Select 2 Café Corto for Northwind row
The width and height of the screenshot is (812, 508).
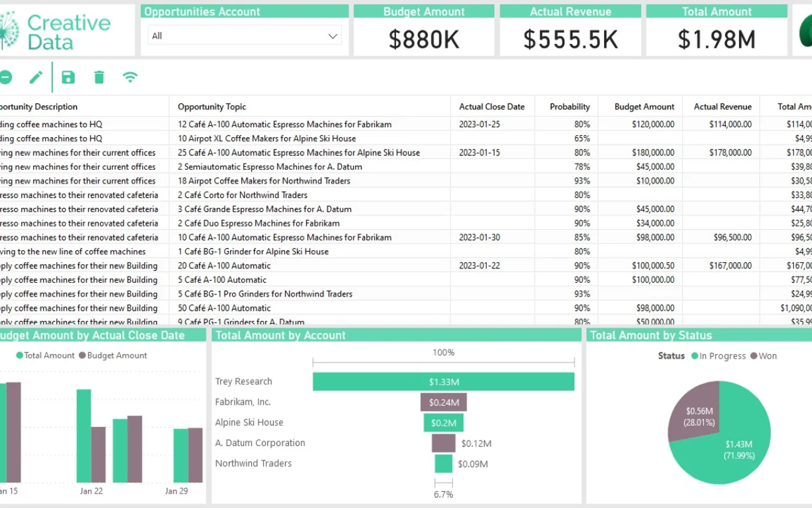406,195
